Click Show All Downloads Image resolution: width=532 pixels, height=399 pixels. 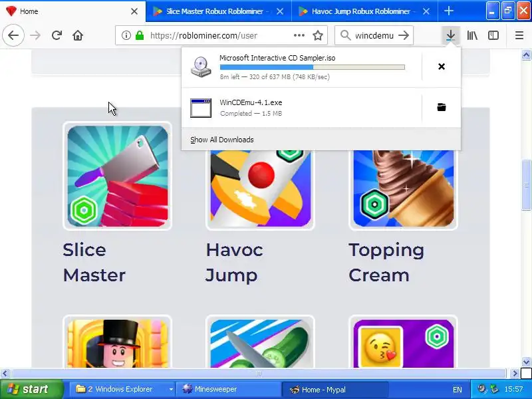[x=222, y=140]
